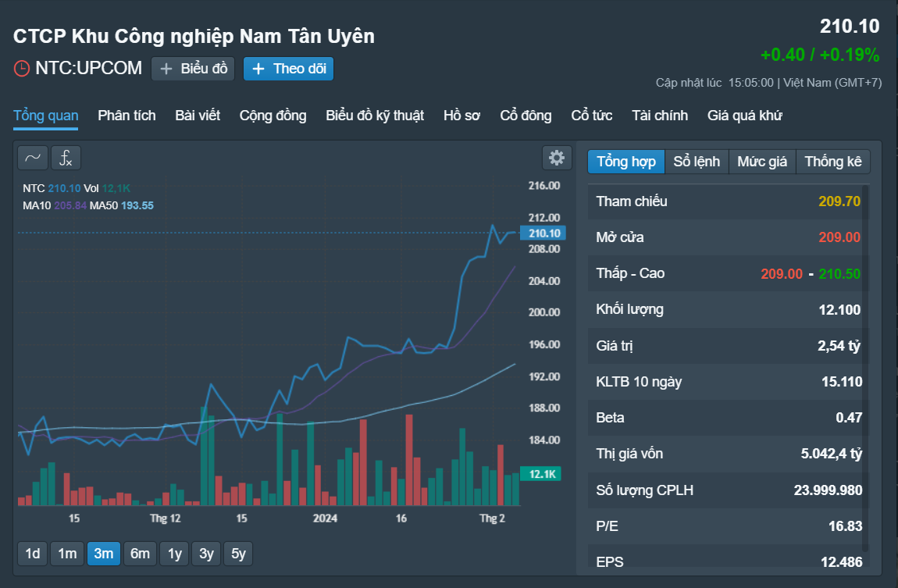Select the Tổng hợp panel tab
Screen dimensions: 898x588
pyautogui.click(x=626, y=162)
